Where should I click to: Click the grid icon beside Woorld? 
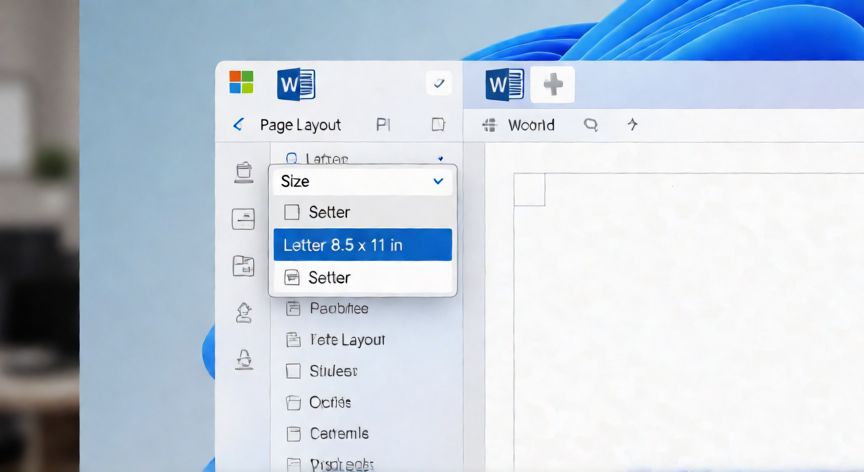(x=489, y=125)
